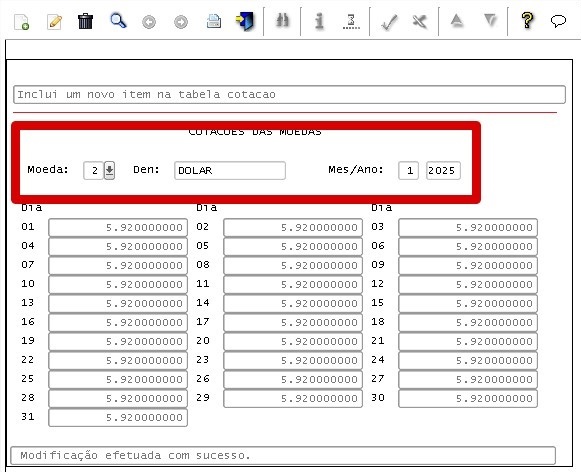Click the rate field for day 30
Screen dimensions: 581x472
click(x=468, y=399)
